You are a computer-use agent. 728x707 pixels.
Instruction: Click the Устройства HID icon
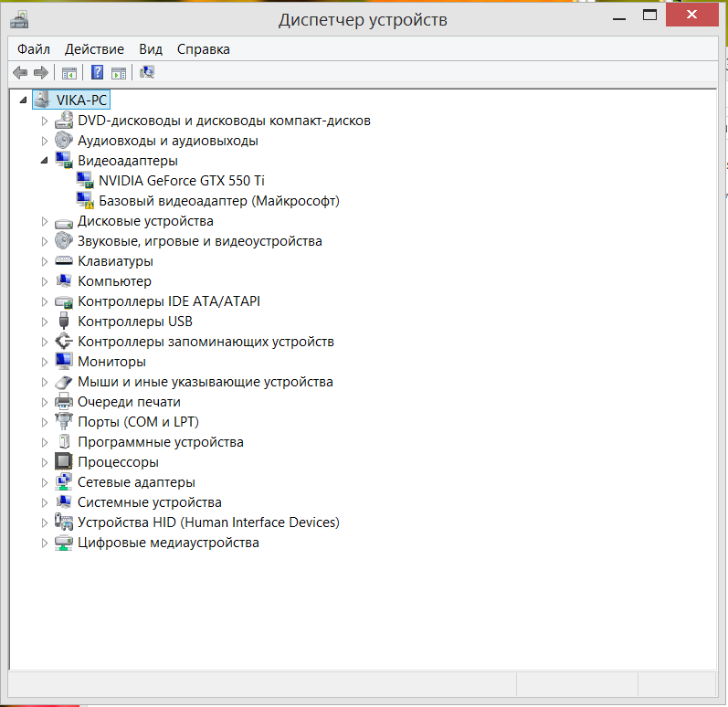point(64,522)
